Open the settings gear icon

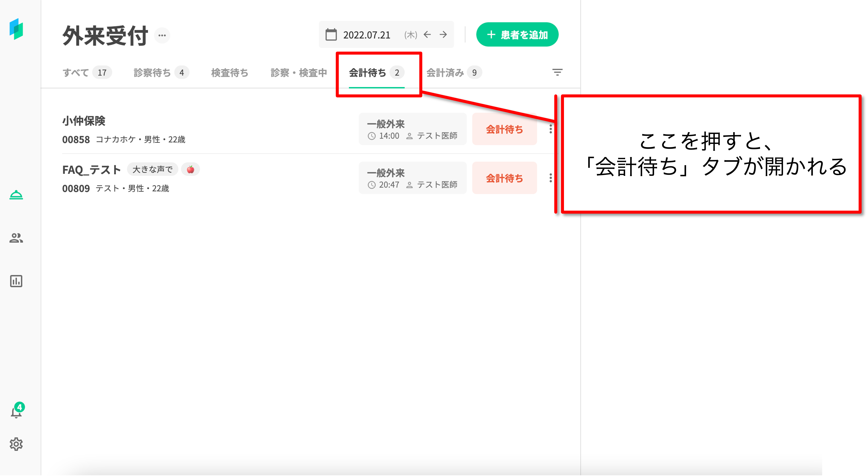[16, 444]
